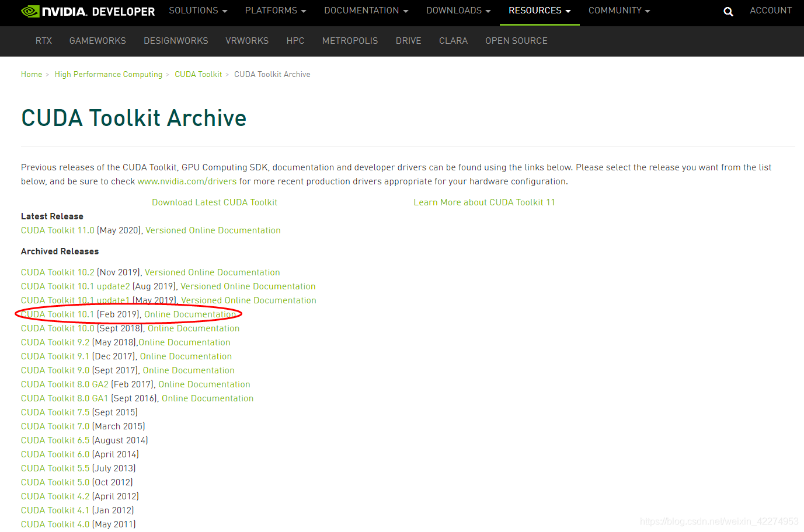Select HPC in the secondary nav

click(295, 41)
